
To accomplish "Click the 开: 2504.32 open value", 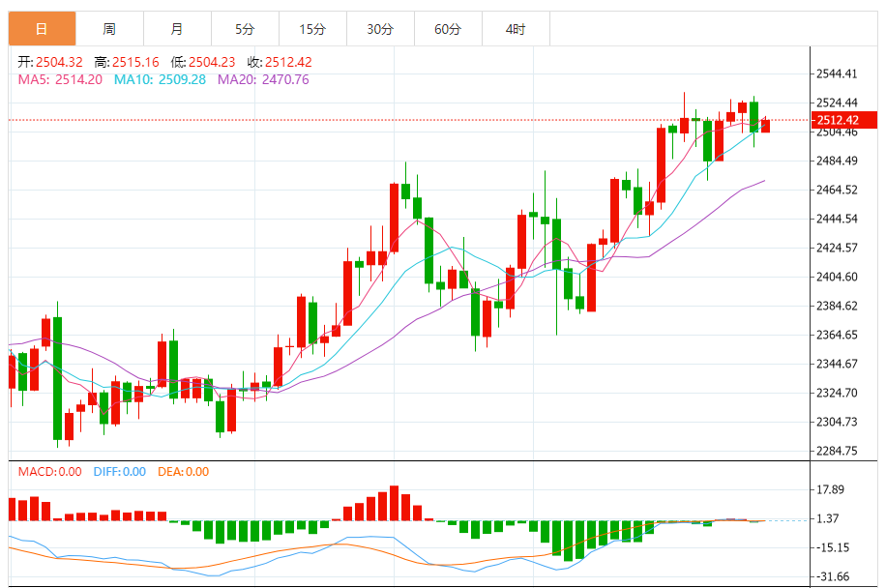I will click(x=50, y=62).
